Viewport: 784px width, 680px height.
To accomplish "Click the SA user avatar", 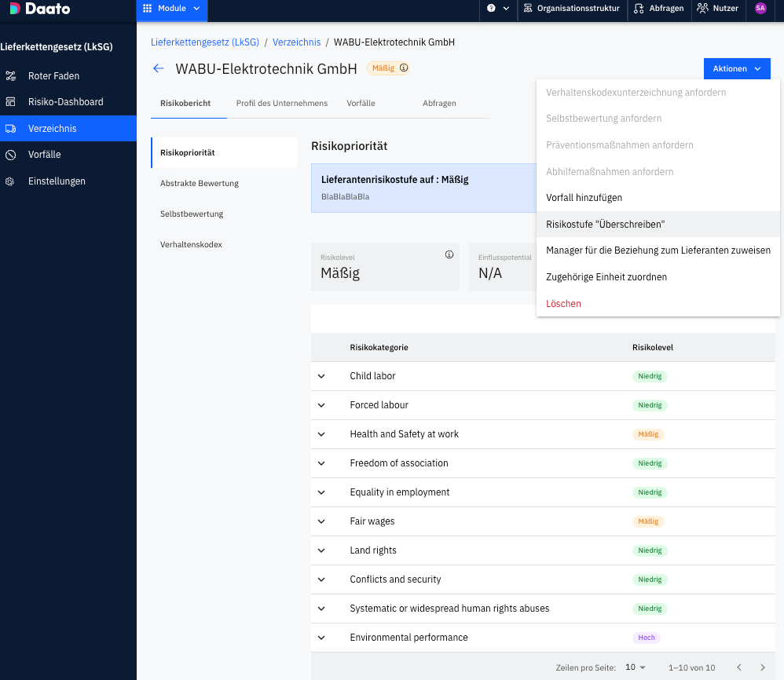I will point(760,9).
